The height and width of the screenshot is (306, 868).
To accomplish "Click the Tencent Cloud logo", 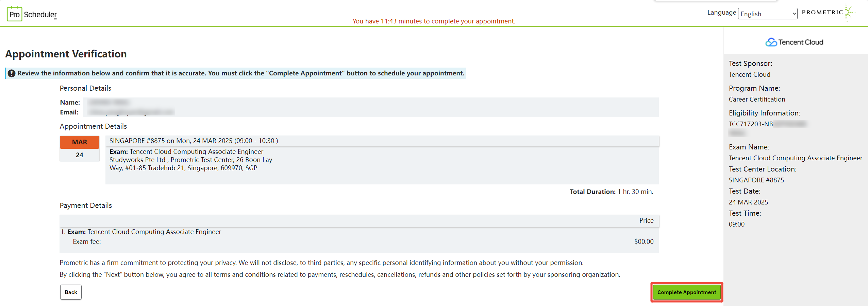I will click(x=794, y=42).
